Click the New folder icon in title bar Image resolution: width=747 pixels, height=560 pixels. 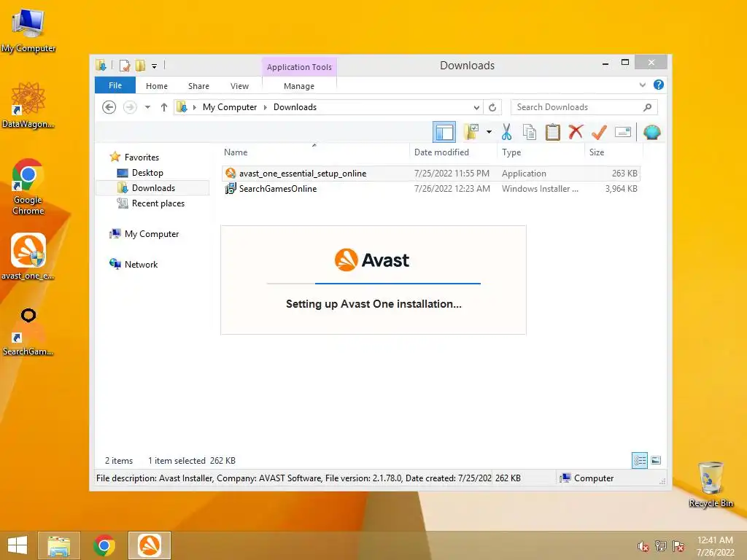[140, 66]
